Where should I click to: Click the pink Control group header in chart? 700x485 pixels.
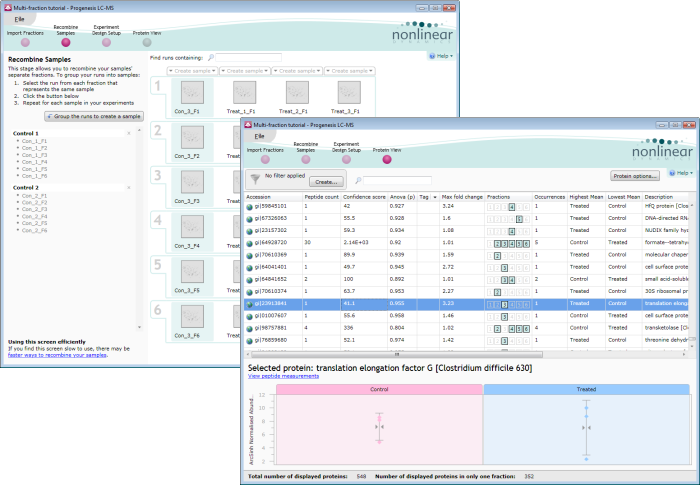379,389
